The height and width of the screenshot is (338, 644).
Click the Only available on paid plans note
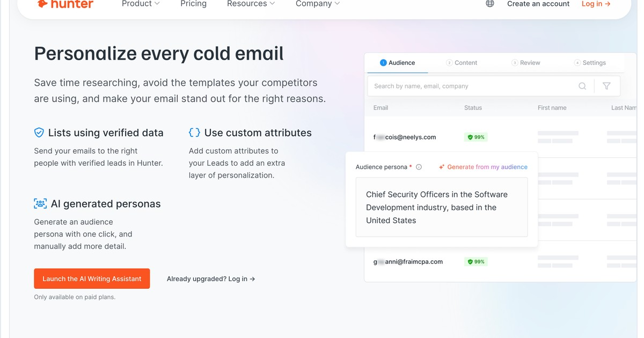click(x=75, y=297)
